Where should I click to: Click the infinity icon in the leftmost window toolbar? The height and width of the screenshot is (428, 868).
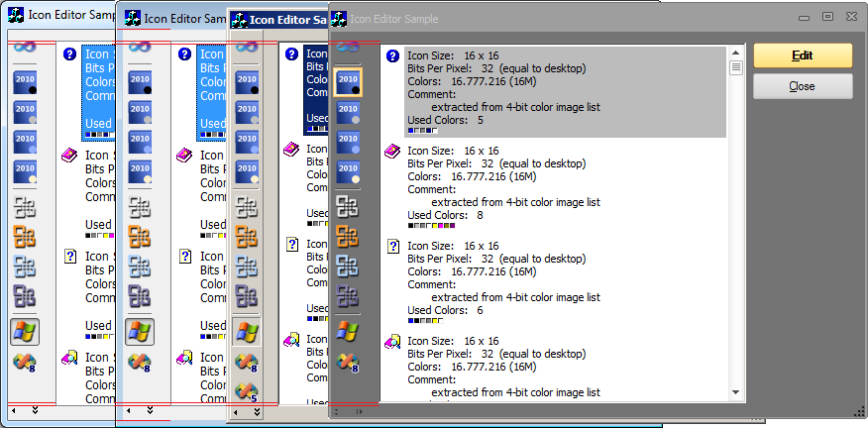(25, 48)
